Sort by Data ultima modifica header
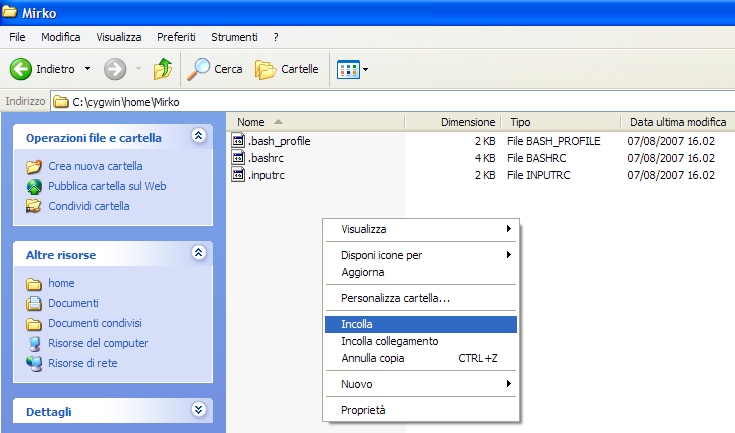Viewport: 735px width, 433px height. pyautogui.click(x=678, y=122)
